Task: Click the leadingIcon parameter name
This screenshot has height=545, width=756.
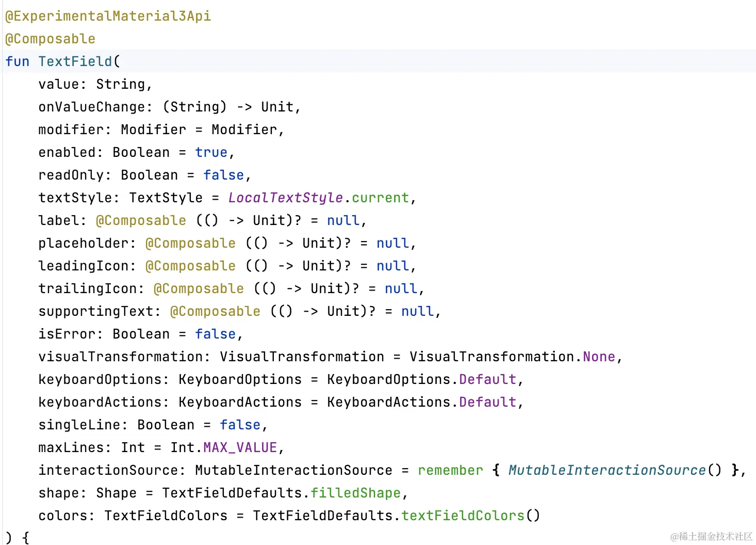Action: point(84,266)
